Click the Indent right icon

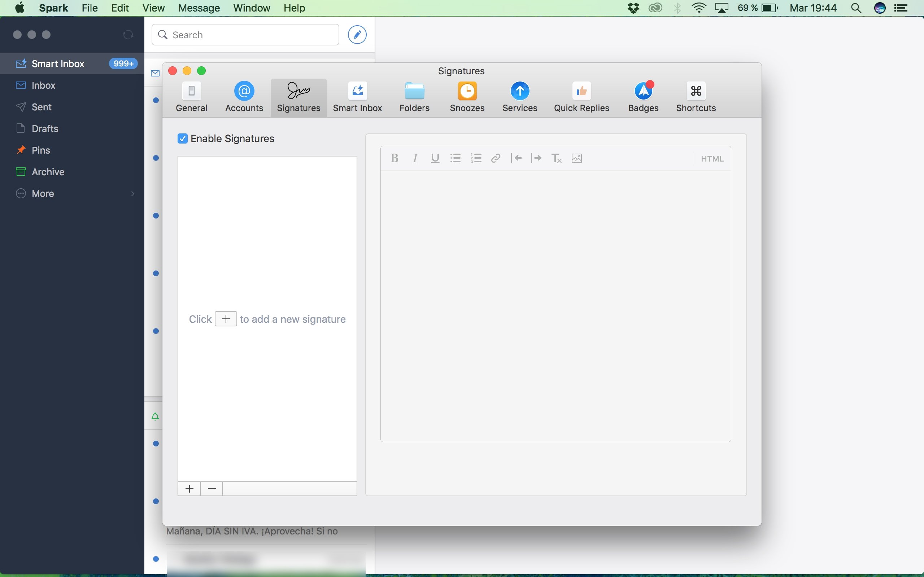coord(536,158)
